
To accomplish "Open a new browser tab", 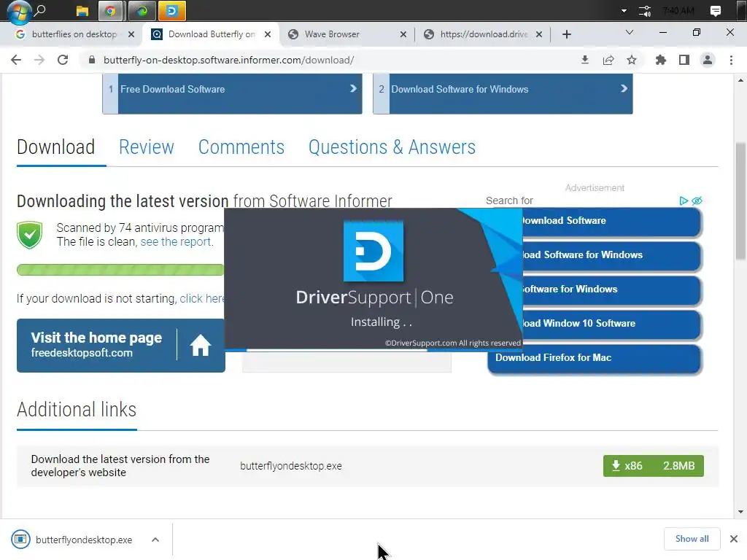I will (x=566, y=34).
